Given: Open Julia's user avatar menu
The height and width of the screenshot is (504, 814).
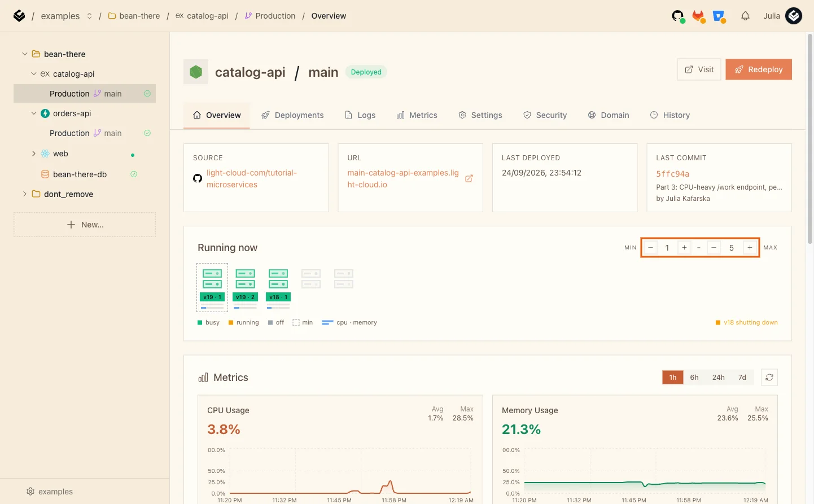Looking at the screenshot, I should (794, 16).
